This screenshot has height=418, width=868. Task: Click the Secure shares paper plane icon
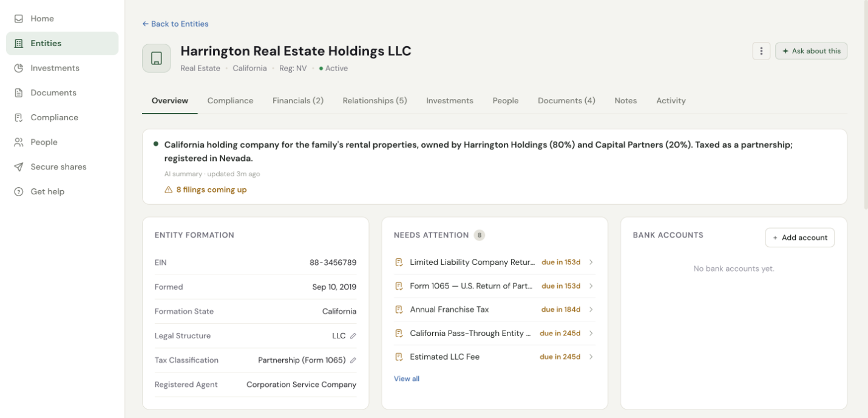tap(19, 167)
